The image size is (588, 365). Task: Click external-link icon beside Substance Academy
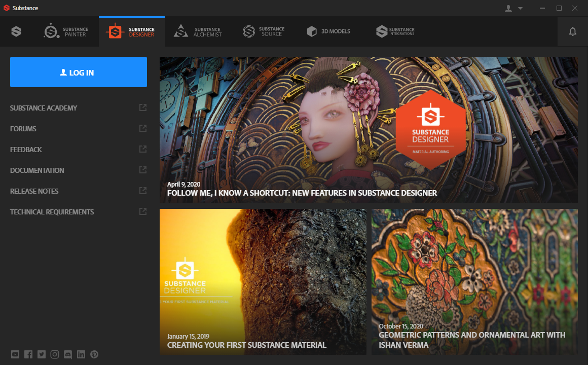pyautogui.click(x=143, y=107)
